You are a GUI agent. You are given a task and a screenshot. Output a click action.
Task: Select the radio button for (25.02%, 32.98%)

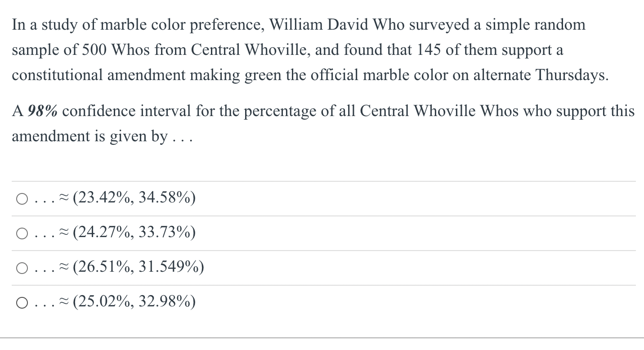click(21, 302)
